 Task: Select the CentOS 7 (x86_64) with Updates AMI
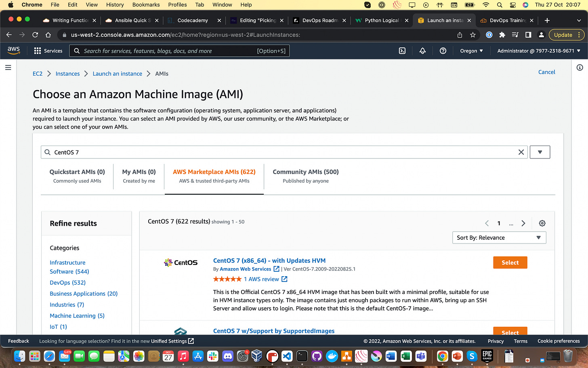[510, 262]
